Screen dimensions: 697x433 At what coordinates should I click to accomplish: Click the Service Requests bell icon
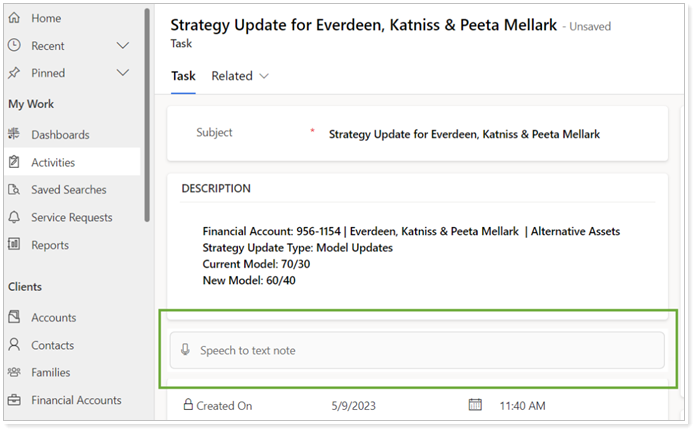14,217
